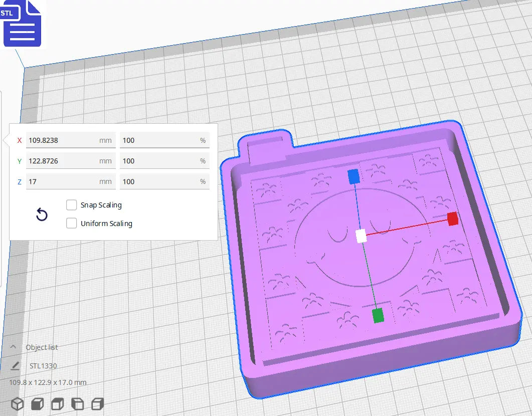Image resolution: width=532 pixels, height=416 pixels.
Task: Select the third cube view icon
Action: pos(57,403)
